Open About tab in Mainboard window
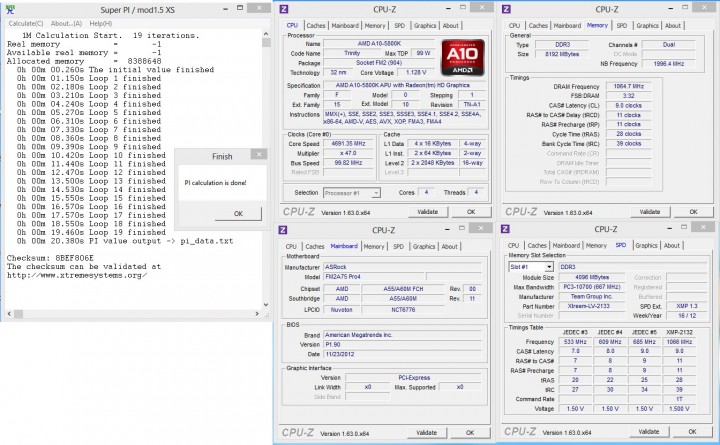 pyautogui.click(x=450, y=247)
